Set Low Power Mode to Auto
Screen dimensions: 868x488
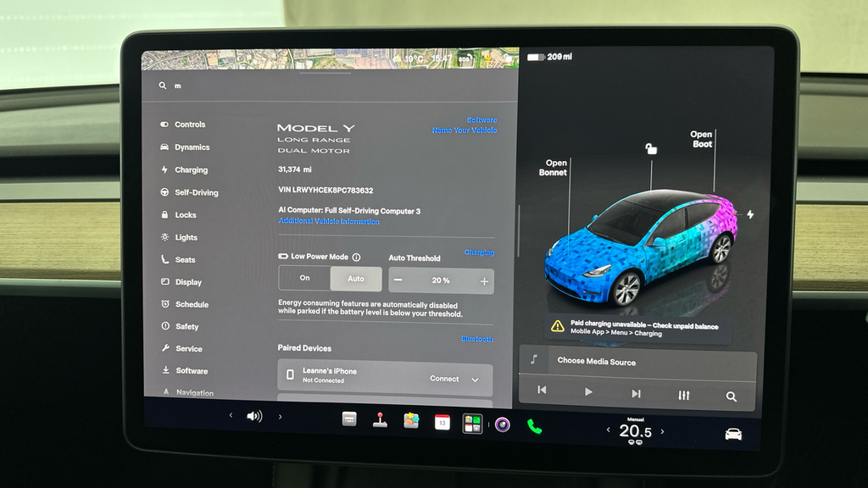[x=356, y=279]
